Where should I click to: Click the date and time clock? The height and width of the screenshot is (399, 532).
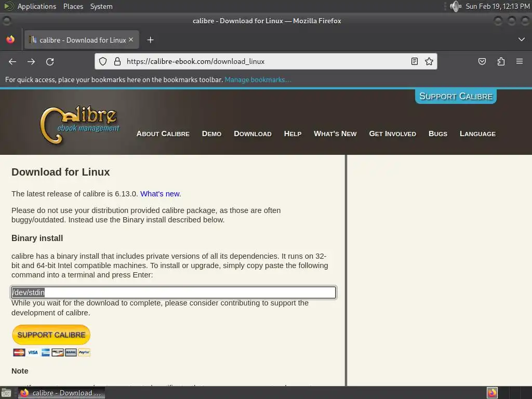(x=498, y=6)
